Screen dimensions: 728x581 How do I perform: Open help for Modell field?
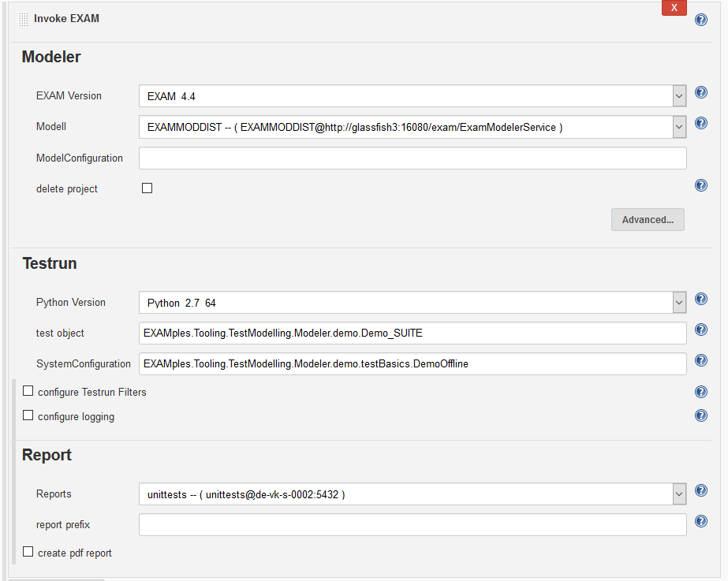(701, 123)
